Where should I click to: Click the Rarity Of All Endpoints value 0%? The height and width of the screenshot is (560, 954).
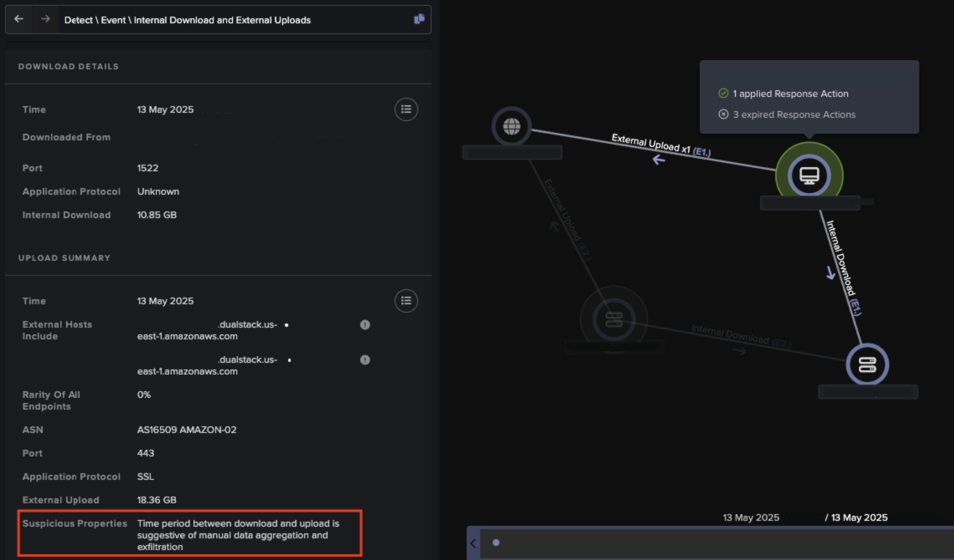(x=144, y=395)
